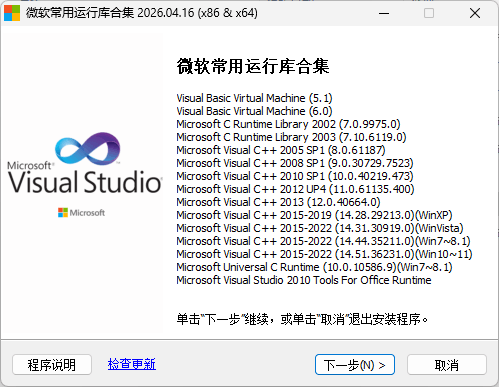Click the 下一步(N) > button

pos(355,365)
